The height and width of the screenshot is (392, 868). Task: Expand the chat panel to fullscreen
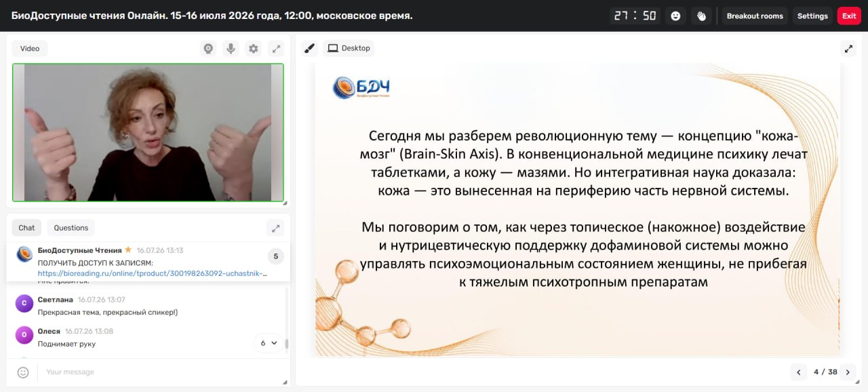click(x=275, y=228)
